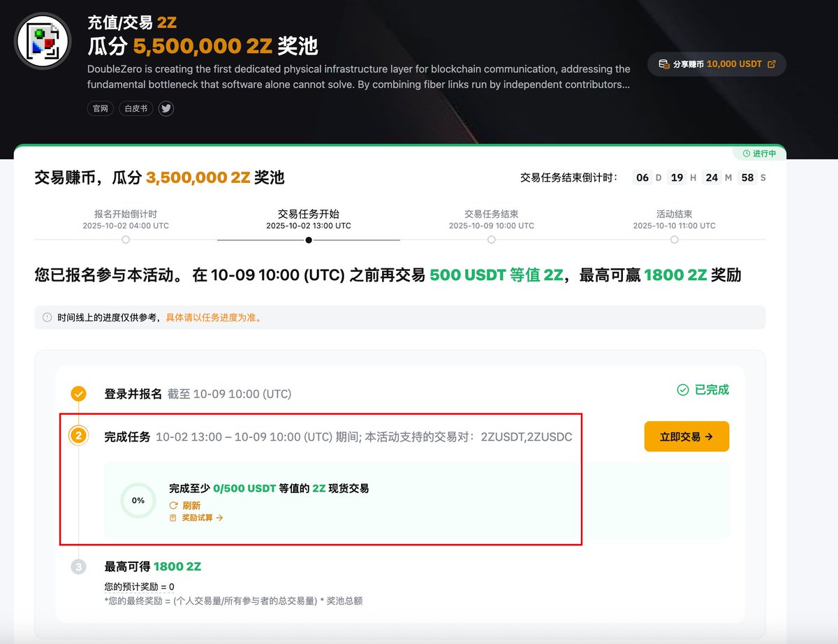838x644 pixels.
Task: Click the 您的预计奖励 = 0 text
Action: pyautogui.click(x=139, y=587)
